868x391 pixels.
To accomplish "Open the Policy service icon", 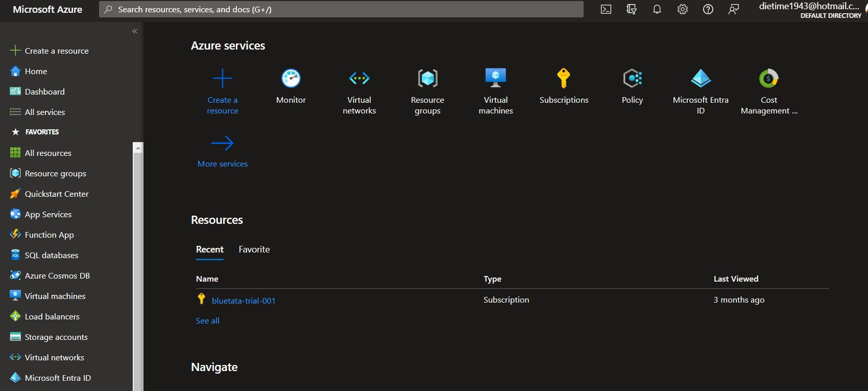I will [632, 78].
